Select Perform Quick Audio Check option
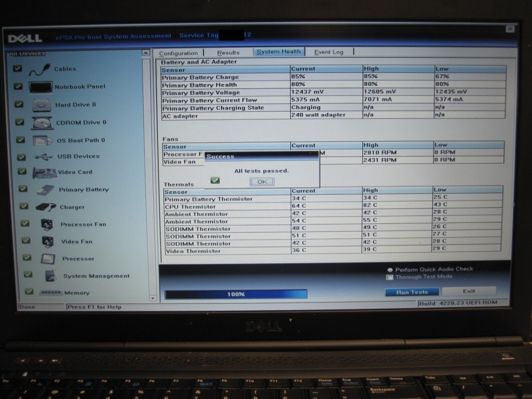 (390, 270)
